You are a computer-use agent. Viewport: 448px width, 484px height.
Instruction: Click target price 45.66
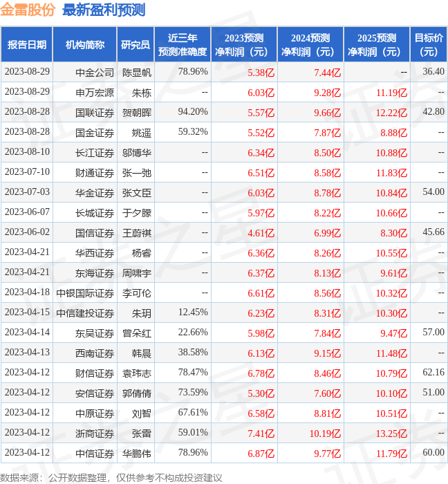pos(433,232)
